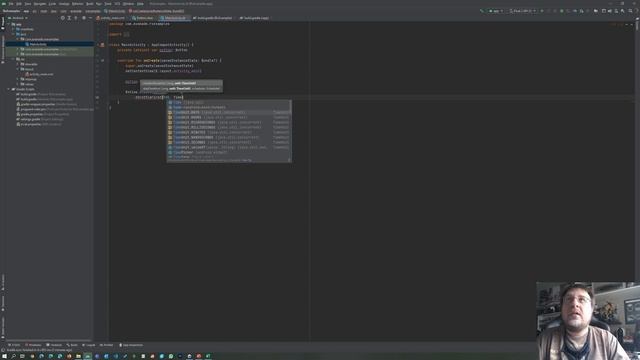Click the Make Project hammer icon
The image size is (640, 360).
(x=482, y=11)
